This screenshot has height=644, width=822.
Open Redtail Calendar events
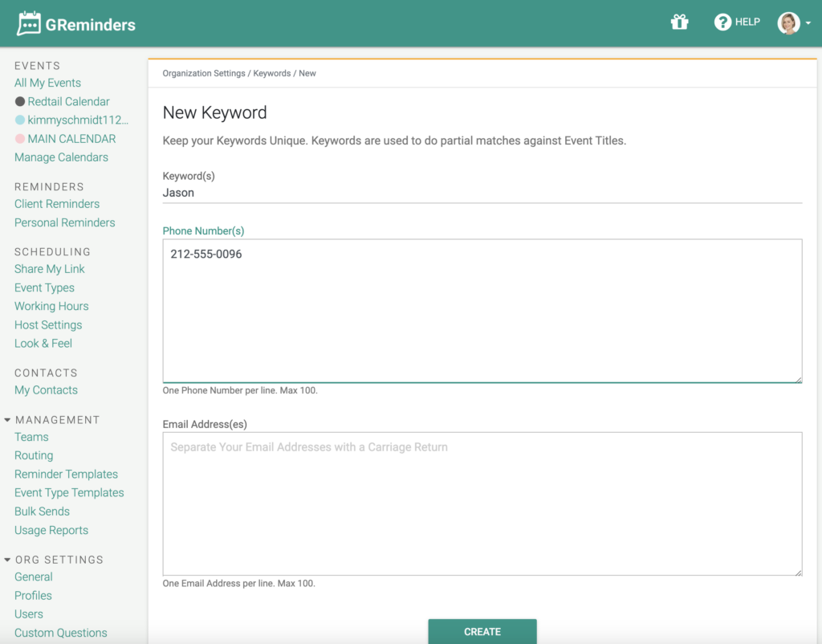click(x=69, y=102)
